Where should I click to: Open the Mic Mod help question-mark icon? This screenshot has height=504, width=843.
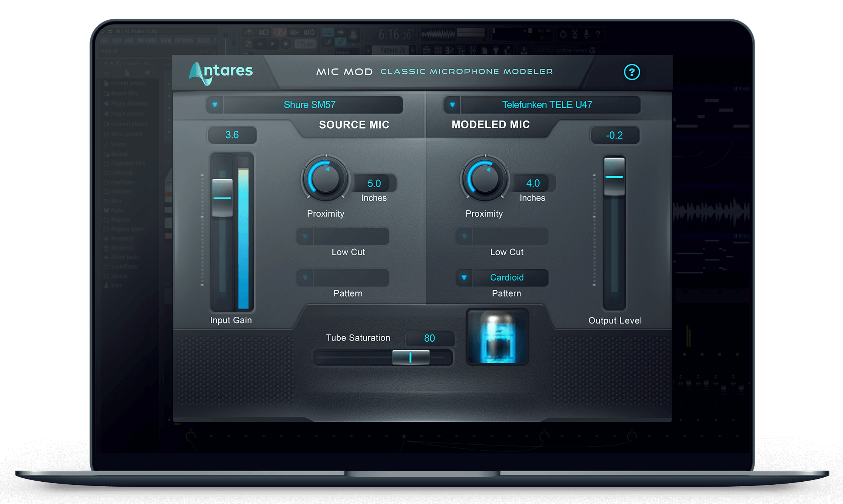631,72
